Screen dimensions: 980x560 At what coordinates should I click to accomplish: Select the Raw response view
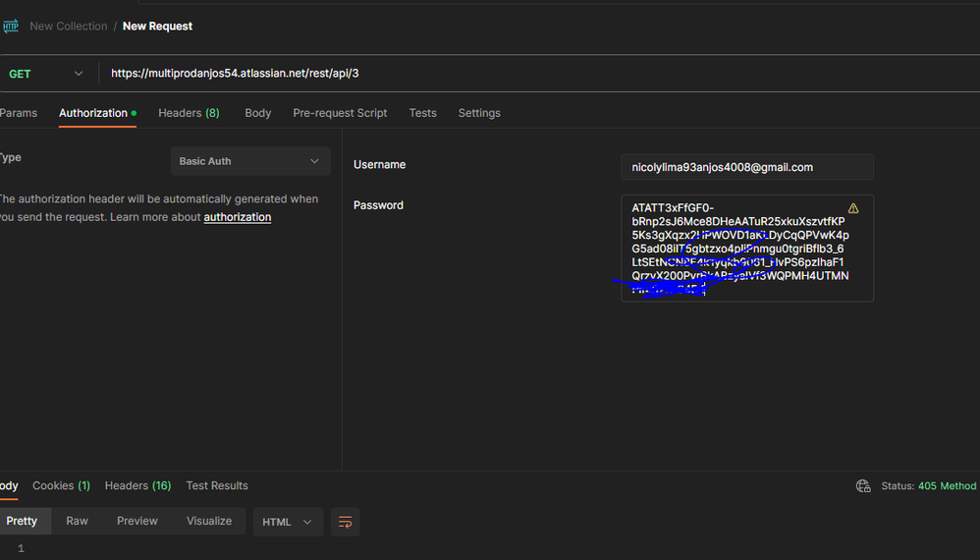77,522
